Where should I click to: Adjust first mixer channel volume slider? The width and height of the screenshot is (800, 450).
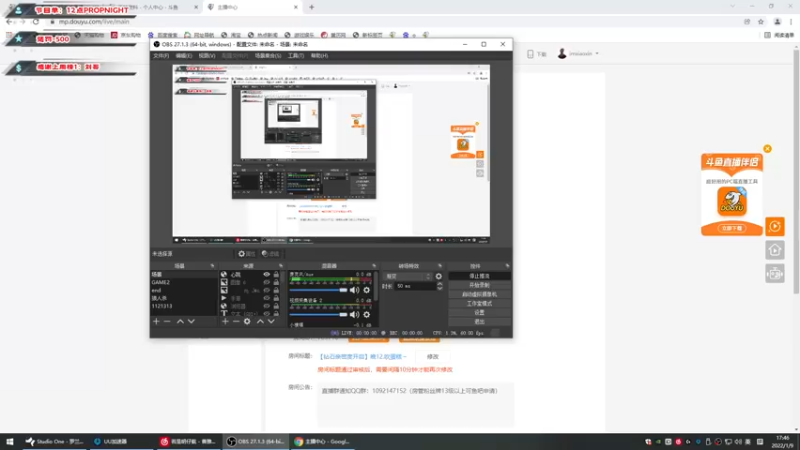click(x=319, y=290)
